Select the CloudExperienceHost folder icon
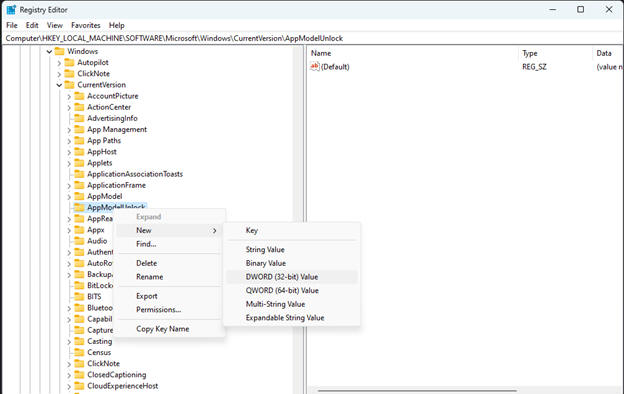The image size is (624, 394). tap(80, 386)
